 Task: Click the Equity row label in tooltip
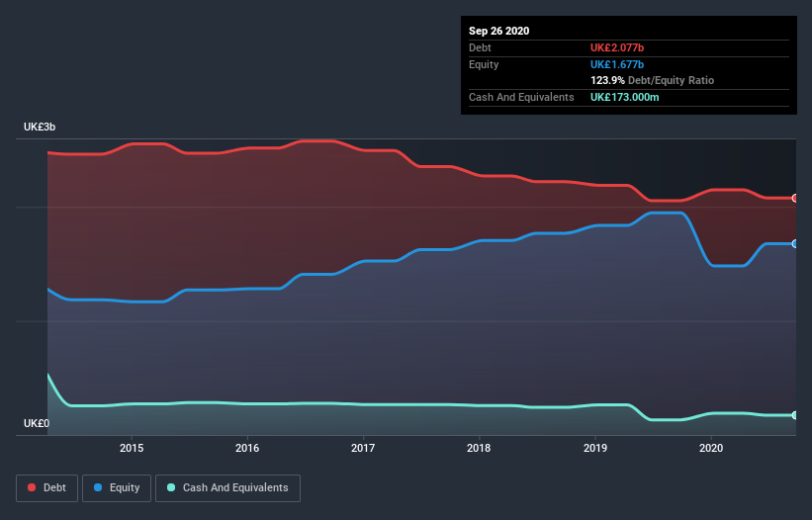coord(484,64)
